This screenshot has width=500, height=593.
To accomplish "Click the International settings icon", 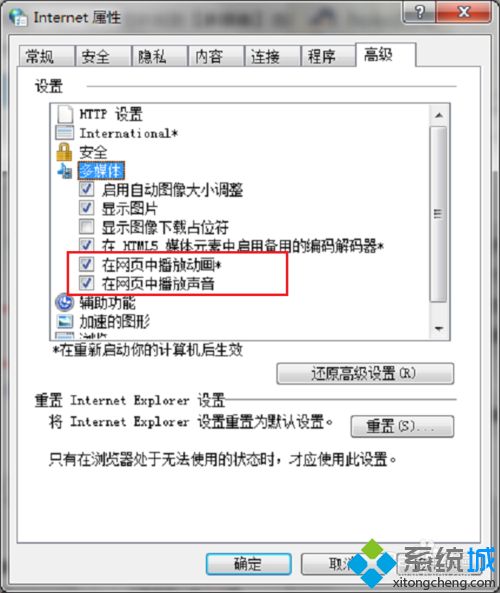I will [x=65, y=133].
